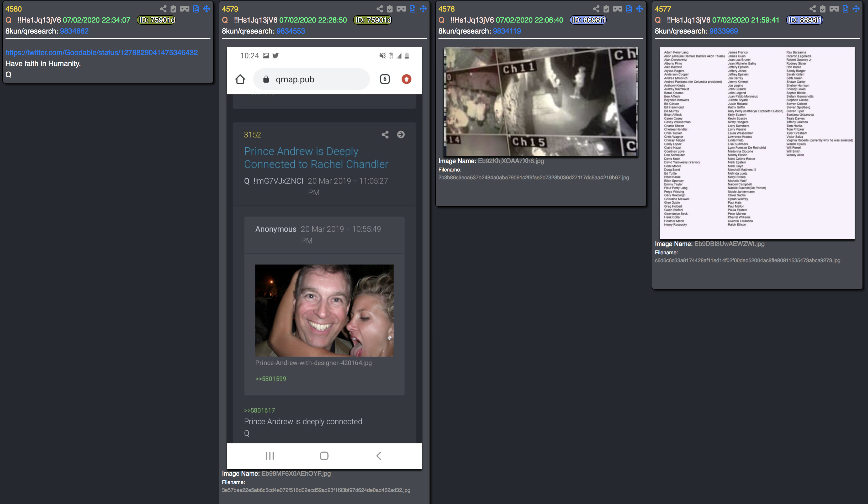Viewport: 868px width, 504px height.
Task: Toggle image file icon on post 4580
Action: point(196,9)
